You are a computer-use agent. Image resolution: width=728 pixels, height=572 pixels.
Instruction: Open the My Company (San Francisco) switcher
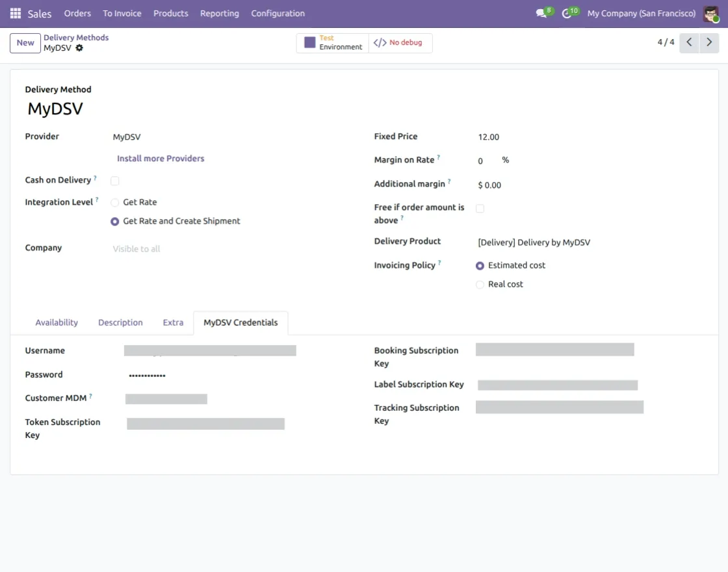point(641,14)
